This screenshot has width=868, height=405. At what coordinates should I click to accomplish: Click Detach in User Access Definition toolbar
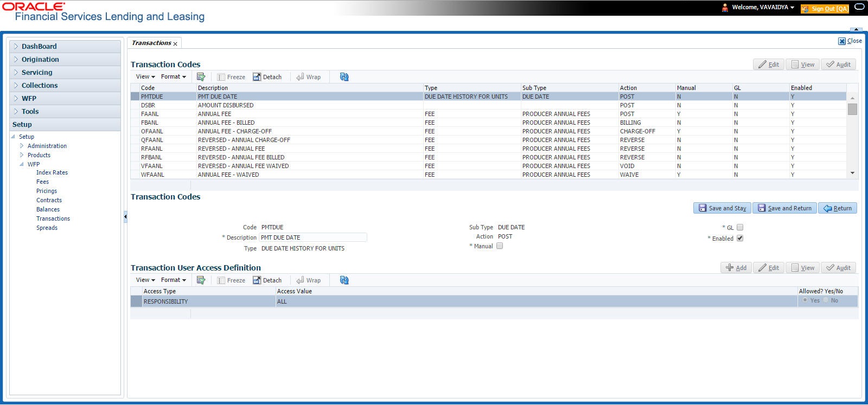pyautogui.click(x=267, y=280)
